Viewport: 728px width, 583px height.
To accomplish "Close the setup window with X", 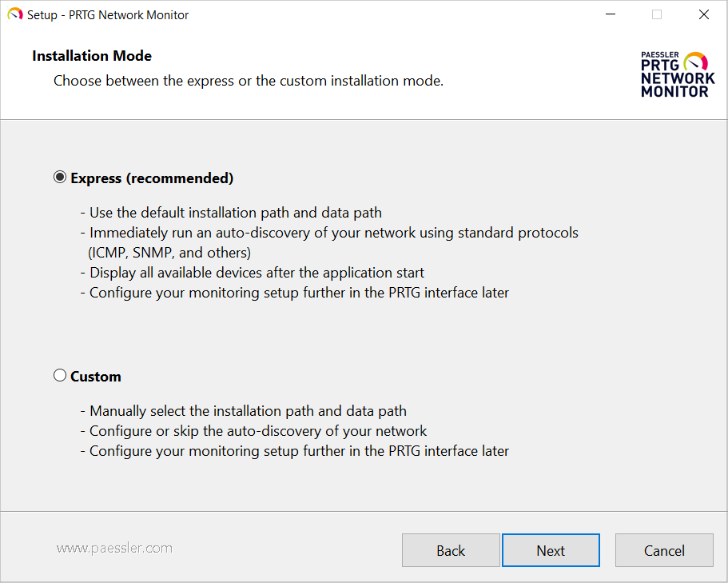I will pyautogui.click(x=703, y=14).
